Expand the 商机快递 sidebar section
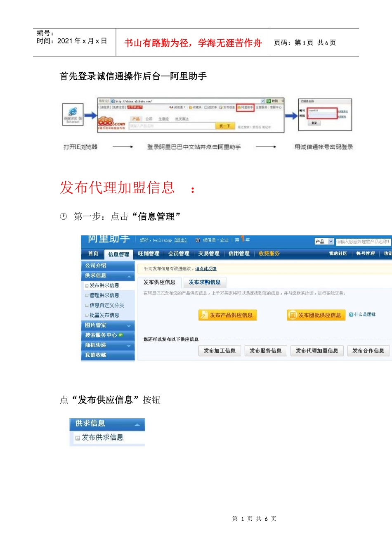The image size is (392, 555). [x=108, y=345]
